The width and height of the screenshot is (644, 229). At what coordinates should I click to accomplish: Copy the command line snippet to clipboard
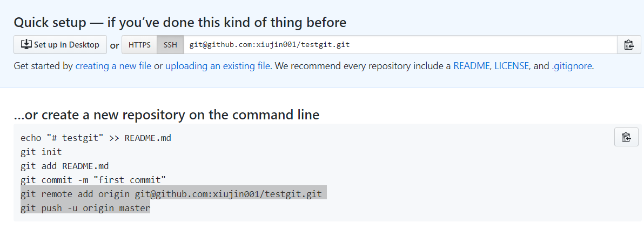click(626, 137)
